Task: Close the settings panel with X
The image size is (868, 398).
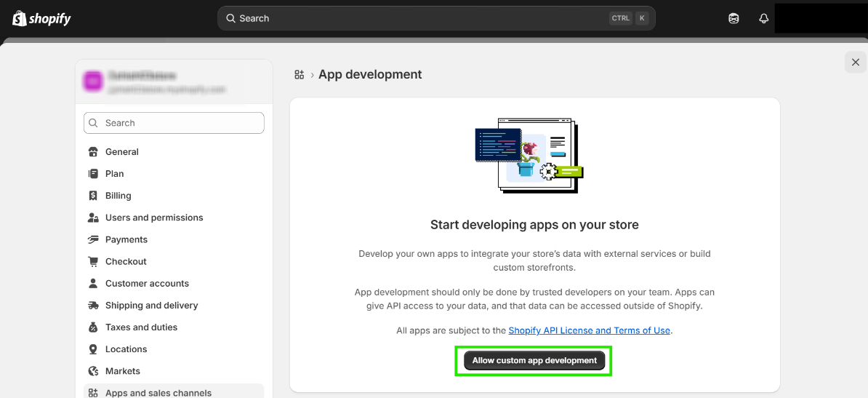Action: (855, 63)
